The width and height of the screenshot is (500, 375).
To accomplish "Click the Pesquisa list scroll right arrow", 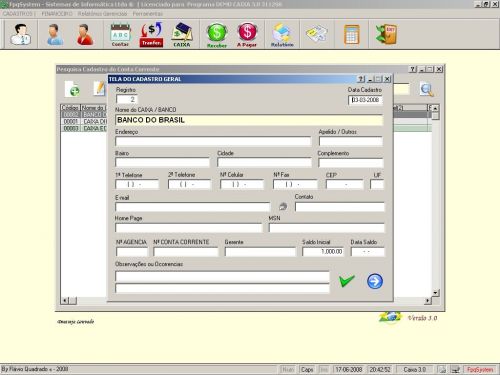I will pos(428,301).
